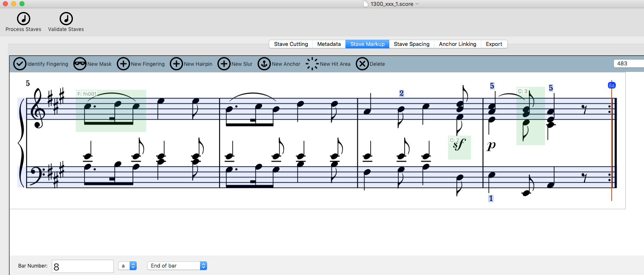The image size is (644, 275).
Task: Add a New Mask
Action: coord(80,64)
